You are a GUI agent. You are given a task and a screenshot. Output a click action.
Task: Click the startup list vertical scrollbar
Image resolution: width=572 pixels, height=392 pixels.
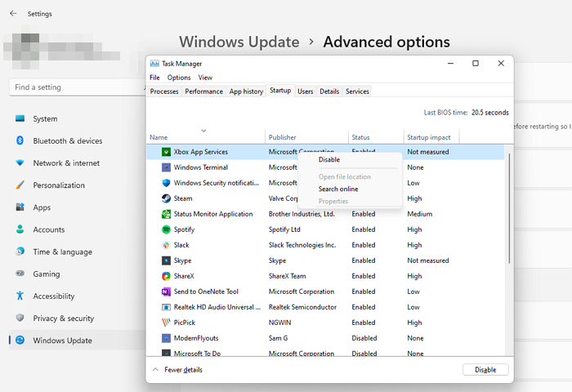click(509, 208)
